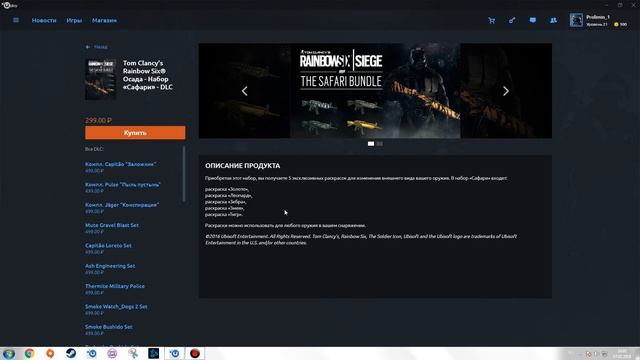Open Ash Engineering Set

[x=110, y=266]
